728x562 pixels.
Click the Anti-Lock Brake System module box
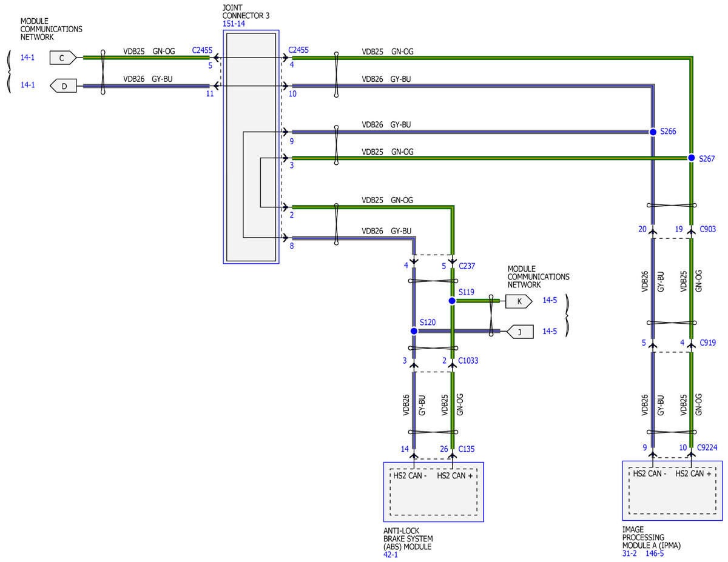[434, 492]
